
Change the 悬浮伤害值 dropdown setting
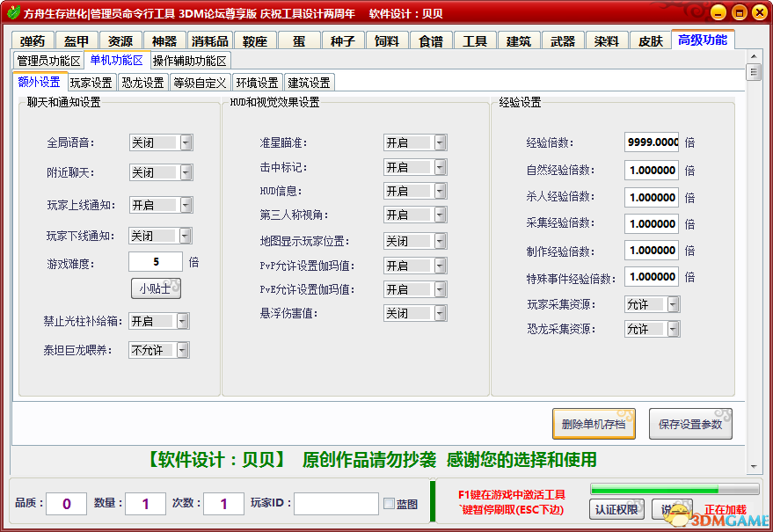(x=440, y=313)
